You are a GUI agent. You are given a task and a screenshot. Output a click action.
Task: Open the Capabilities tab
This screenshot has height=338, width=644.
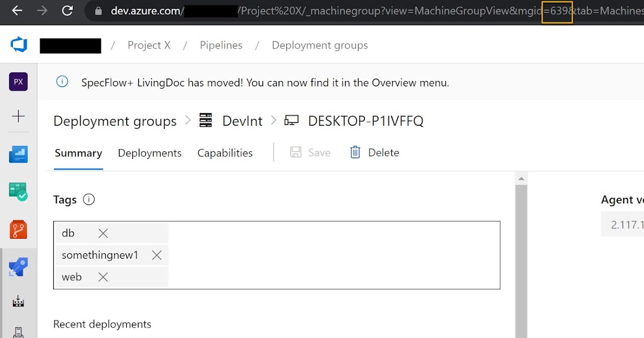(224, 153)
